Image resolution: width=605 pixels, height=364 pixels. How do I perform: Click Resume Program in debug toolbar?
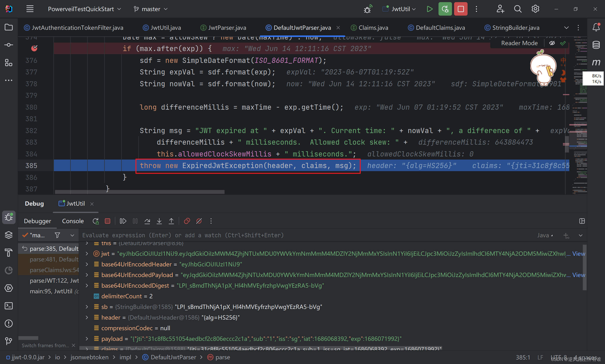[123, 221]
